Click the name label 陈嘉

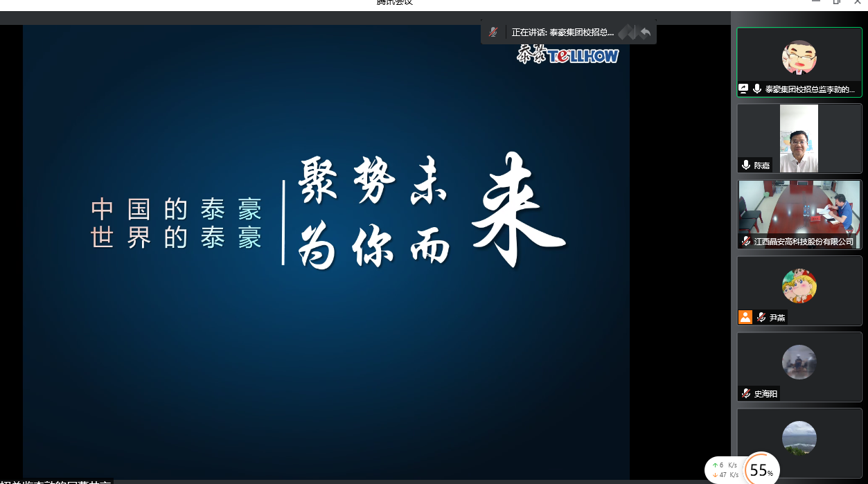pyautogui.click(x=762, y=165)
